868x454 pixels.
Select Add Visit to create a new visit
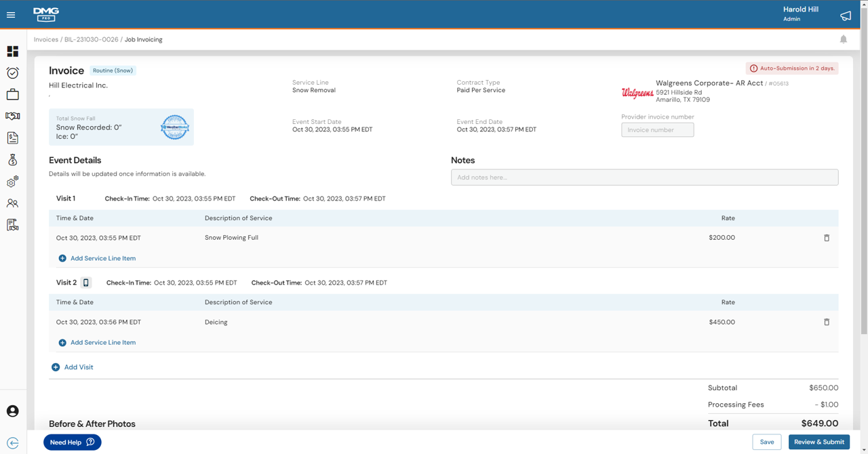tap(72, 367)
